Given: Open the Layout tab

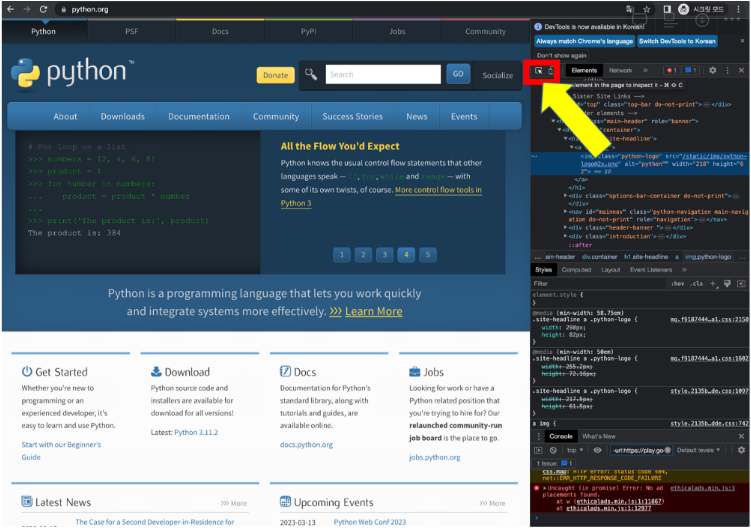Looking at the screenshot, I should coord(611,270).
